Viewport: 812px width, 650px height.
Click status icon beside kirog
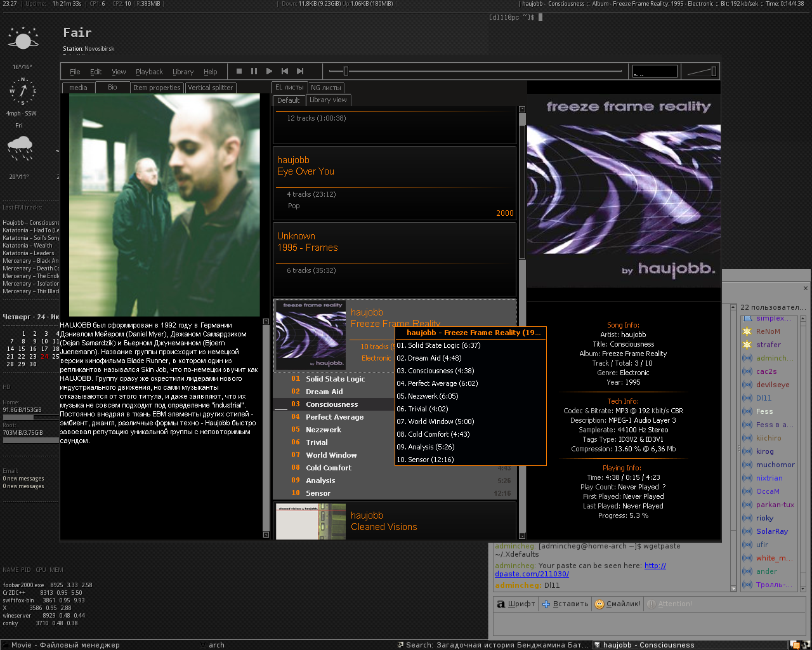point(747,451)
